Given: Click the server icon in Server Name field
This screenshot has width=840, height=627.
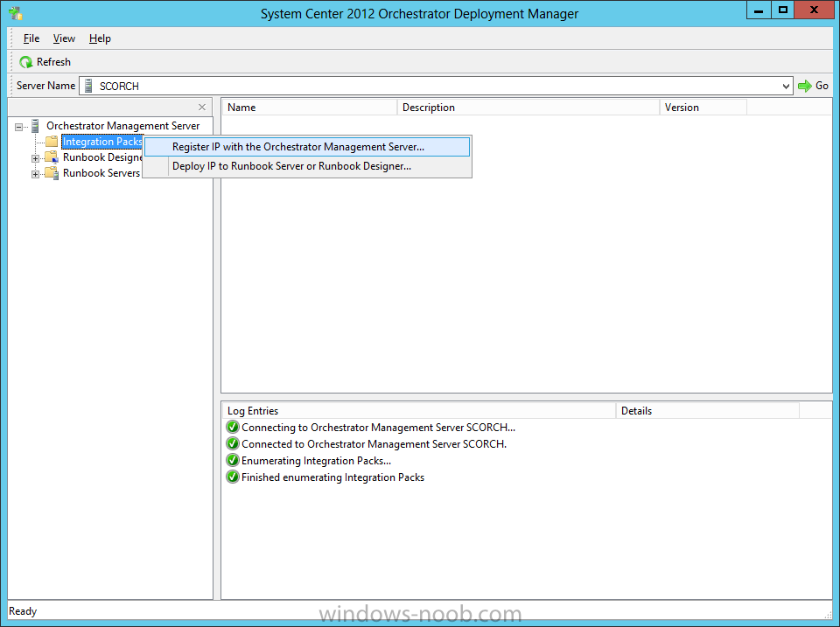Looking at the screenshot, I should pyautogui.click(x=89, y=86).
